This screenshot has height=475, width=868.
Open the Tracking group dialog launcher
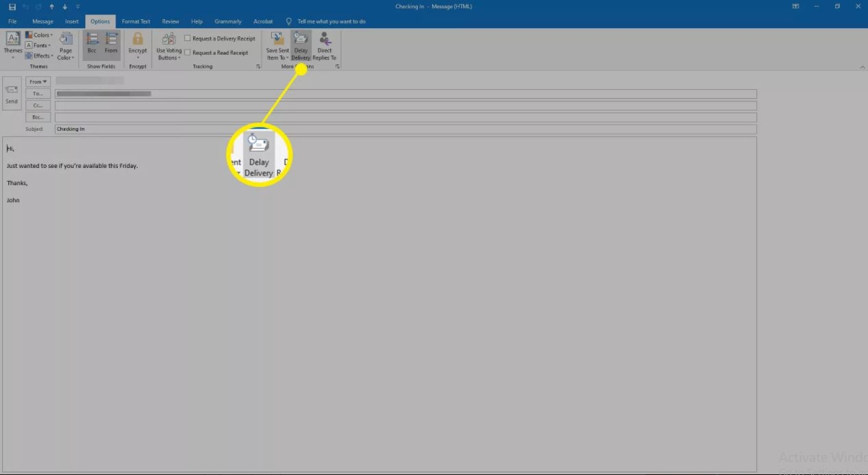258,66
